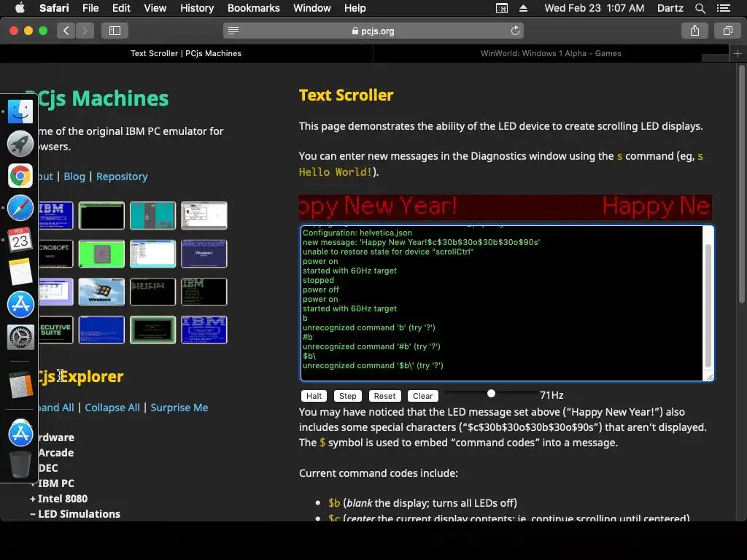Go back with Safari's back arrow
747x560 pixels.
tap(66, 31)
